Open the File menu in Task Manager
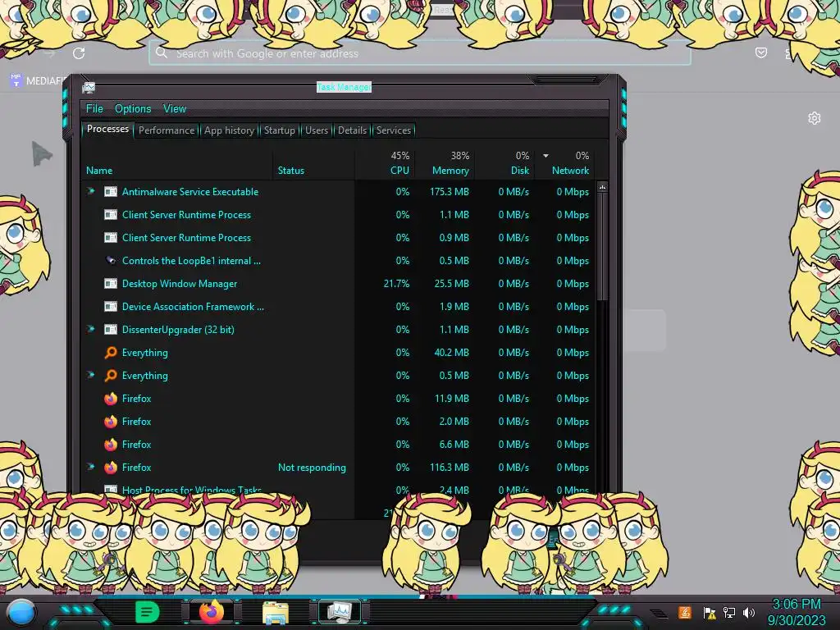The image size is (840, 630). [x=94, y=109]
